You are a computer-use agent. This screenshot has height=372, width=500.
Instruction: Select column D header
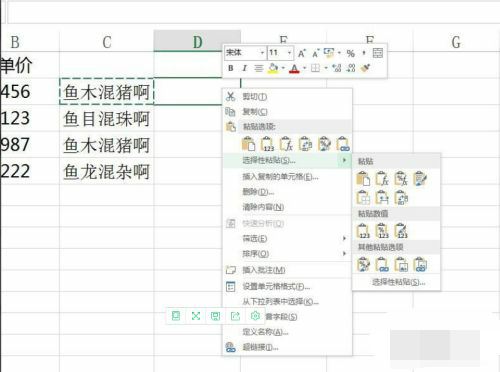pos(197,41)
